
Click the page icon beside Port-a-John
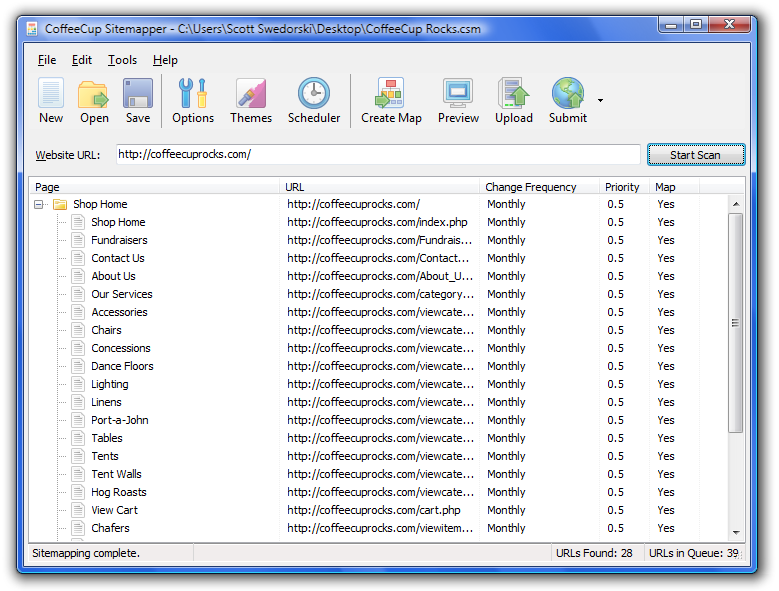[78, 420]
